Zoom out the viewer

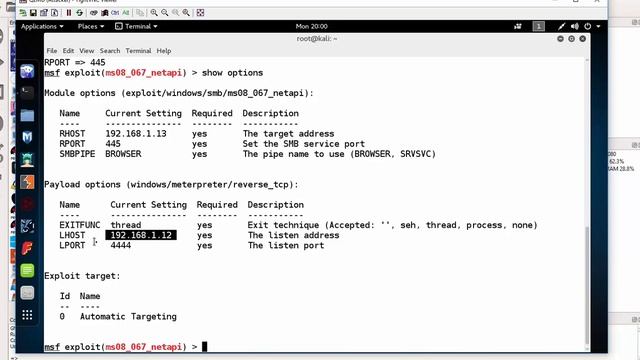164,13
